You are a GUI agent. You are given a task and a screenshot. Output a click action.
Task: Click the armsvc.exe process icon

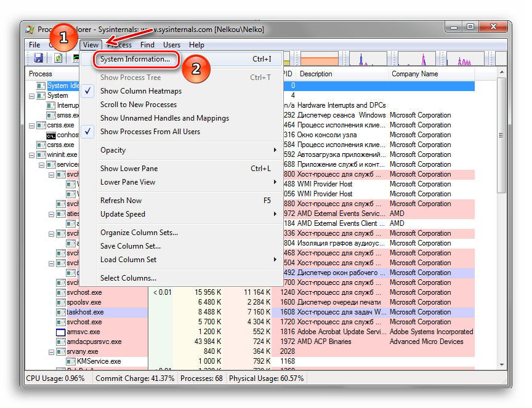coord(60,332)
